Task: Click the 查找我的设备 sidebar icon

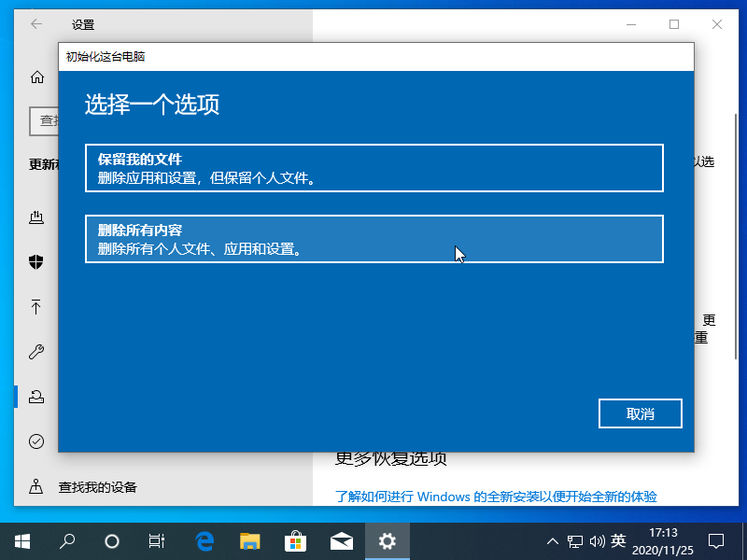Action: [x=36, y=486]
